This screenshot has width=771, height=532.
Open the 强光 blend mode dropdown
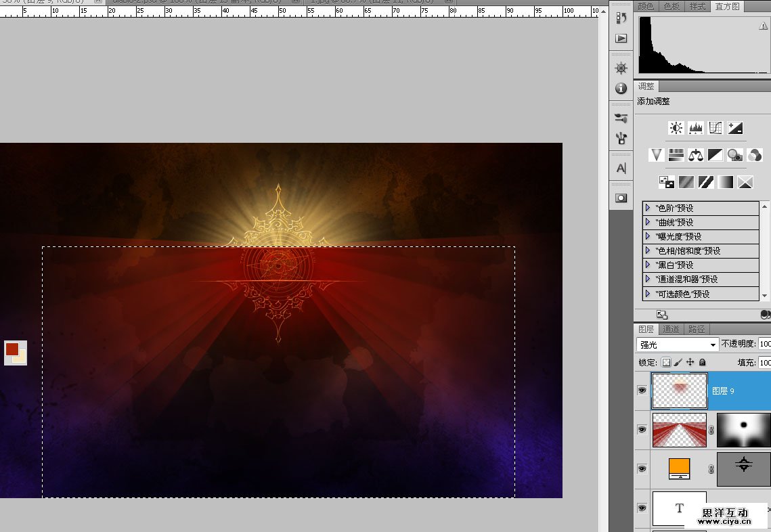pyautogui.click(x=678, y=345)
